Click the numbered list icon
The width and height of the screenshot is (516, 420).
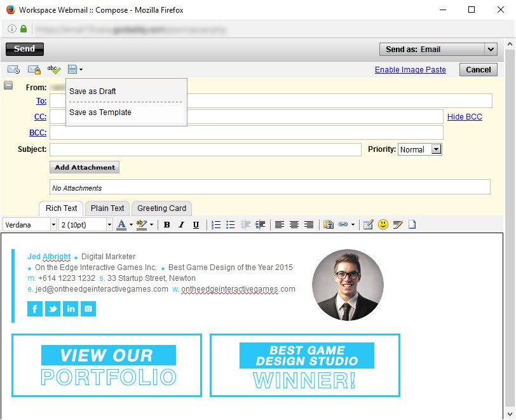click(x=216, y=225)
